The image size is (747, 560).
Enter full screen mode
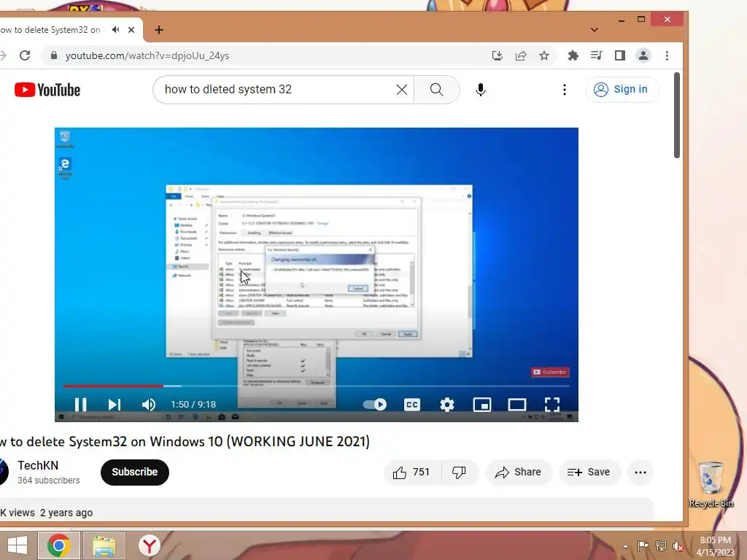[x=552, y=404]
